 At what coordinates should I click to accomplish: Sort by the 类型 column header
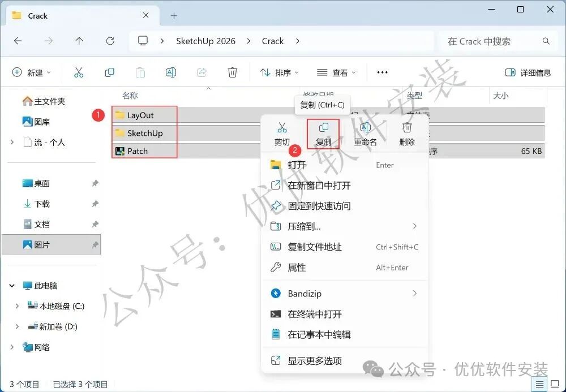[x=414, y=96]
